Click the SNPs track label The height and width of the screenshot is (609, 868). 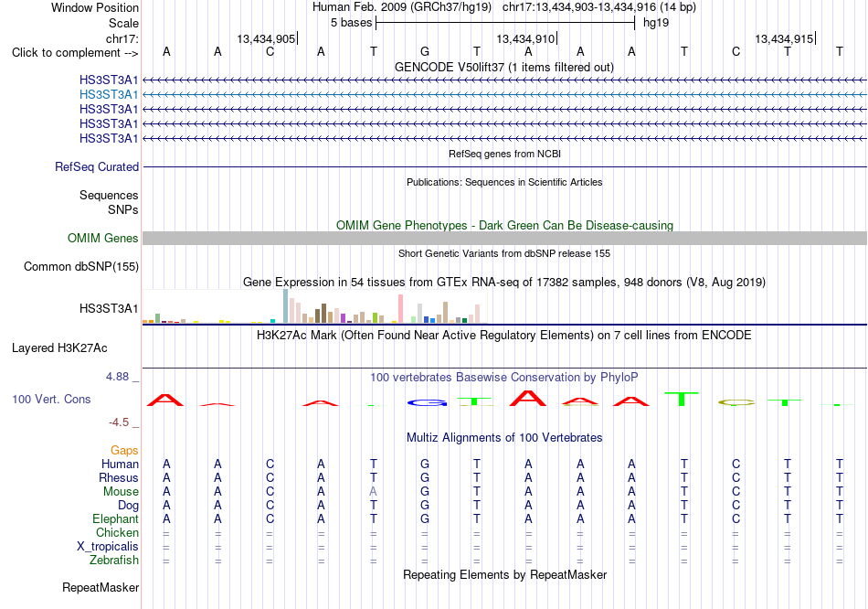click(123, 209)
